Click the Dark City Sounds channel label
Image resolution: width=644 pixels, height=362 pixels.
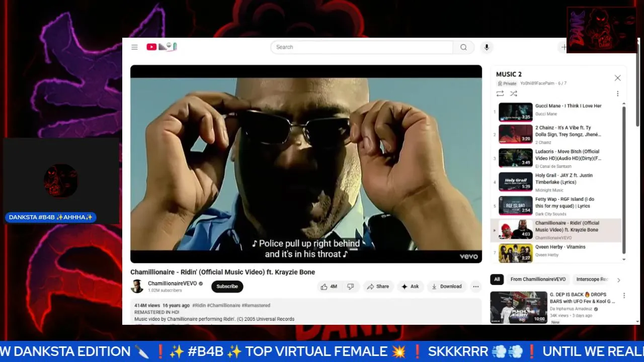550,214
